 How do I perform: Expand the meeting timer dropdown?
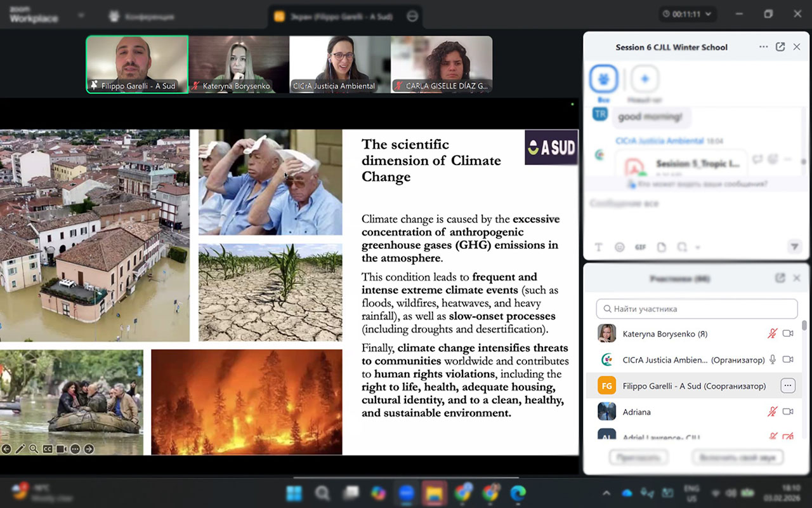point(709,14)
